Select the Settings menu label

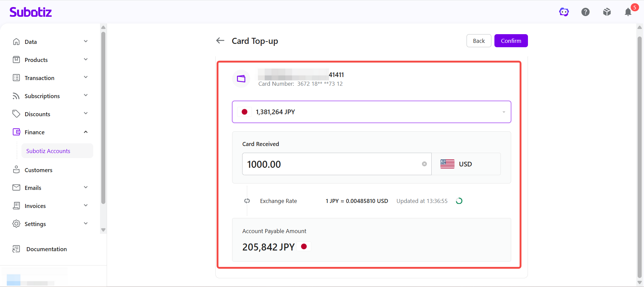[x=35, y=224]
